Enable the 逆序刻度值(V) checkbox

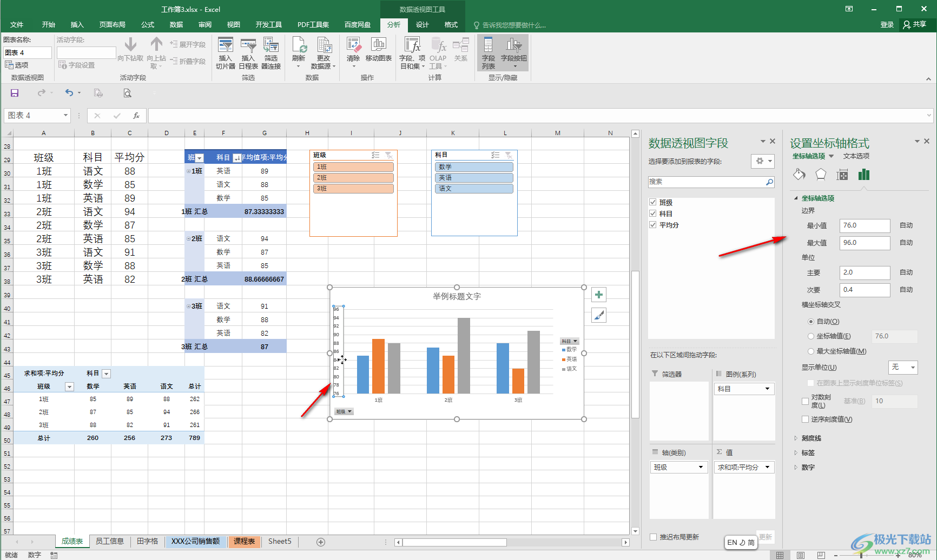click(805, 419)
